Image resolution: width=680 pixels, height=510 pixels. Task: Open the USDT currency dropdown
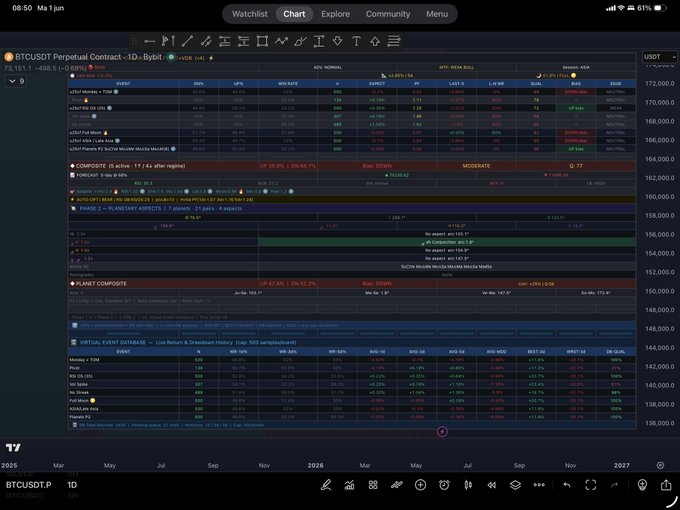coord(660,57)
